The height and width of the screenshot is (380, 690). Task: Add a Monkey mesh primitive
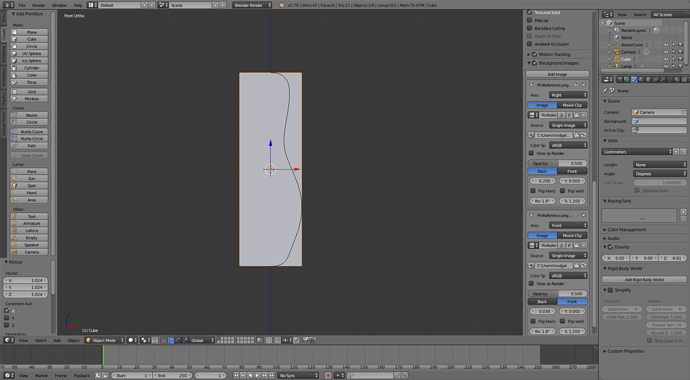(x=29, y=99)
